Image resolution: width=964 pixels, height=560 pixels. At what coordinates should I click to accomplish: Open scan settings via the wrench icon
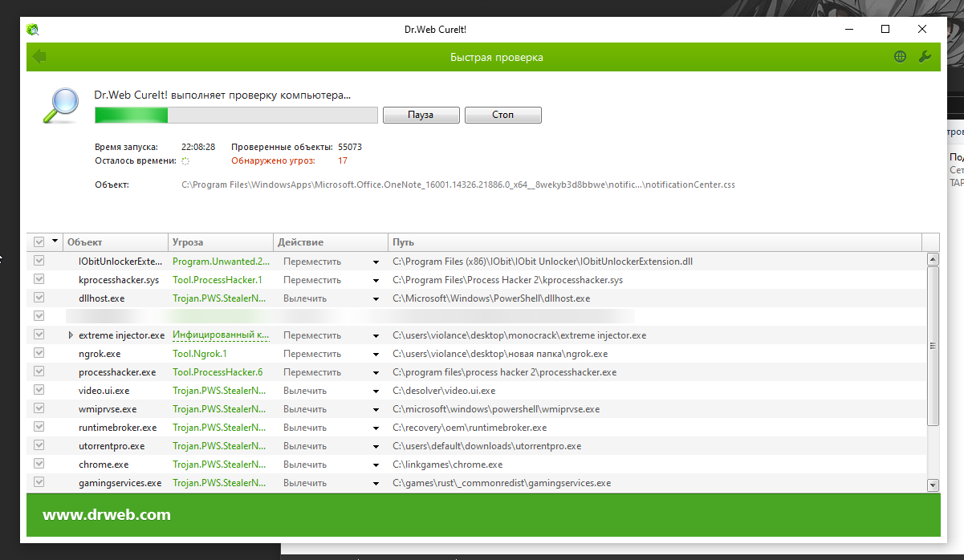point(925,57)
